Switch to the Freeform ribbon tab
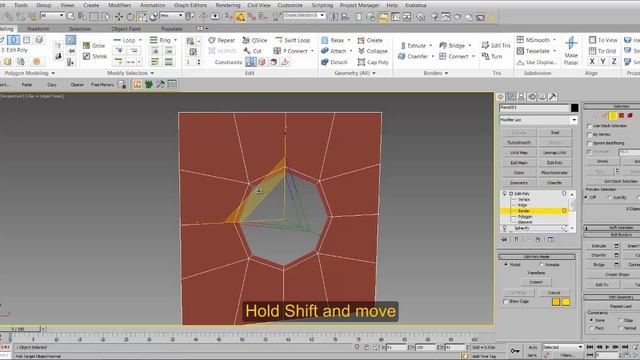This screenshot has width=640, height=360. coord(38,29)
